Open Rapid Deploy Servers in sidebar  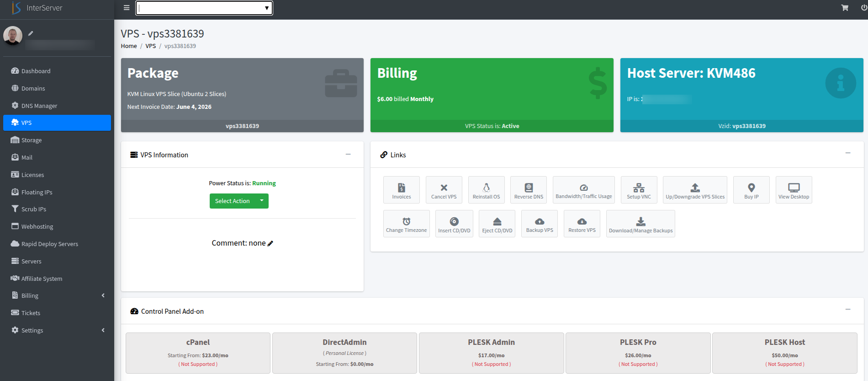point(57,244)
